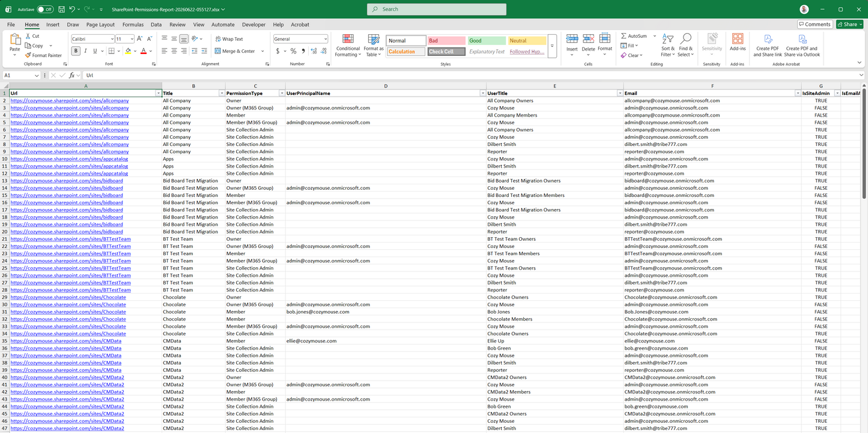
Task: Open the allcompany site link in row 2
Action: click(70, 101)
